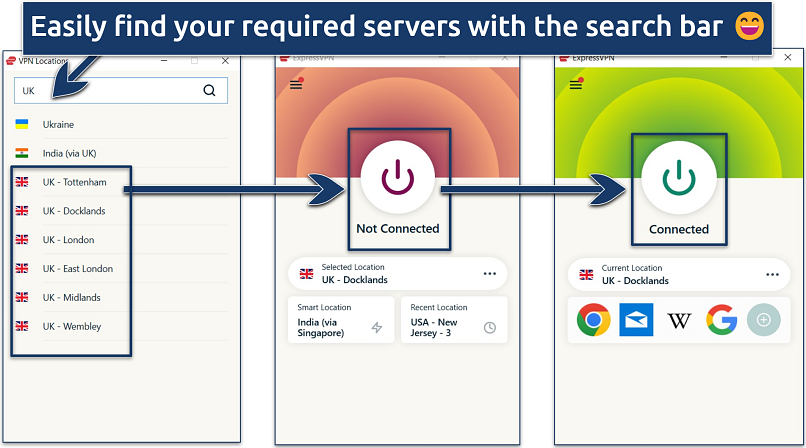Turn on VPN with purple power button
The image size is (806, 448).
(x=398, y=177)
